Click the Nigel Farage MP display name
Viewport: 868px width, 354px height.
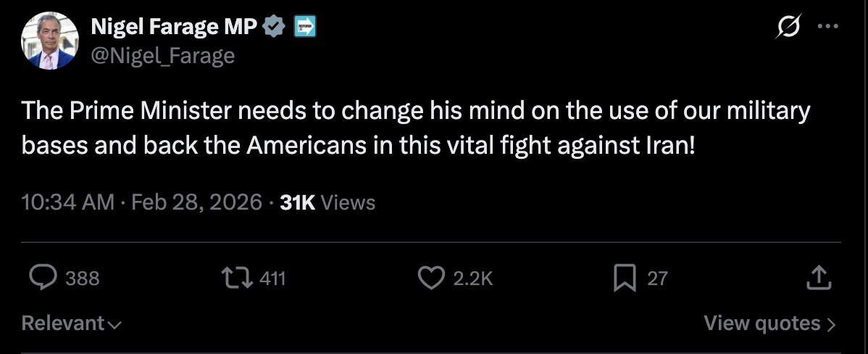(173, 28)
